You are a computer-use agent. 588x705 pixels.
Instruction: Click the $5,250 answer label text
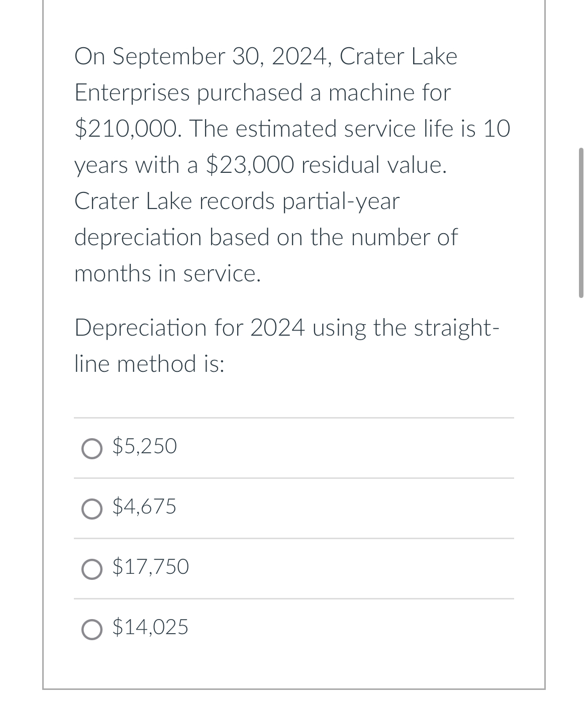[145, 447]
